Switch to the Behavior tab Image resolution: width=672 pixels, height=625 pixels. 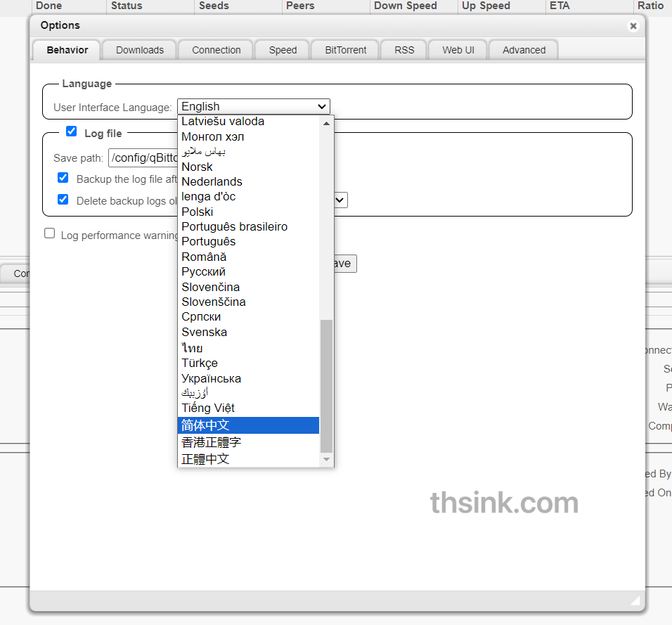coord(67,50)
